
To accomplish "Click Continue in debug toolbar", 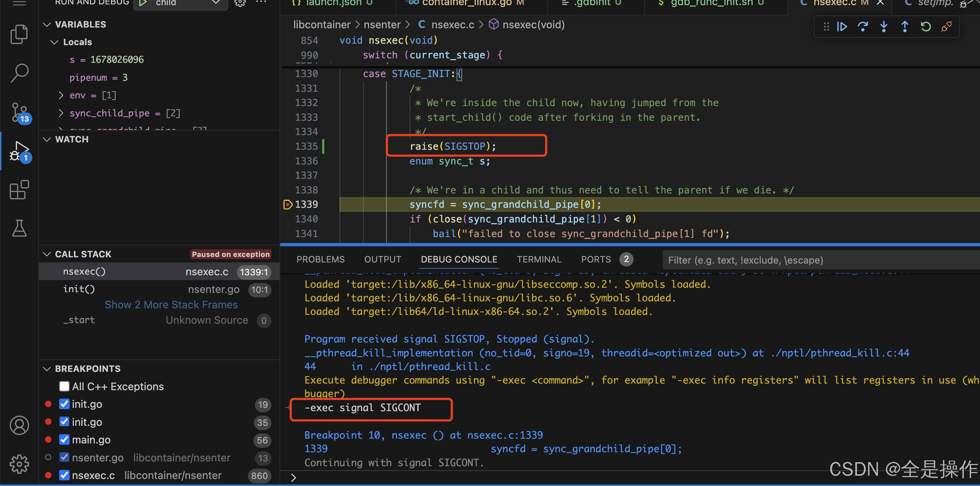I will click(842, 27).
